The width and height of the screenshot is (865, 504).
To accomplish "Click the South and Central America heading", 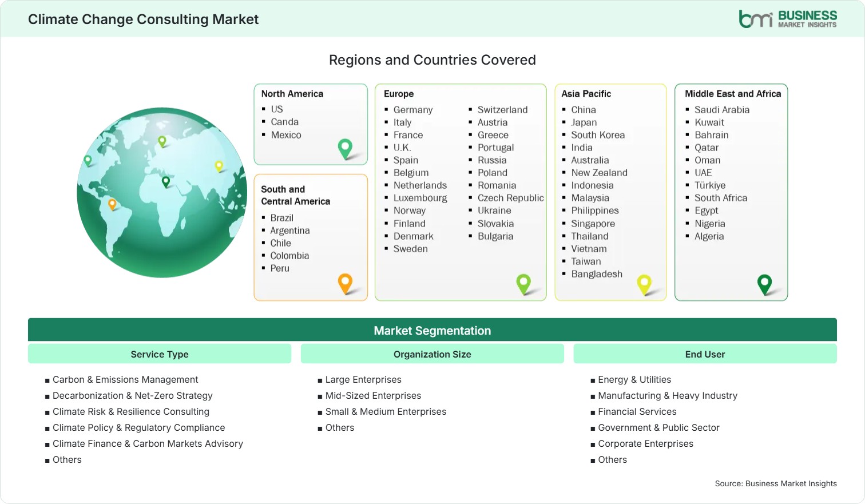I will pyautogui.click(x=296, y=195).
